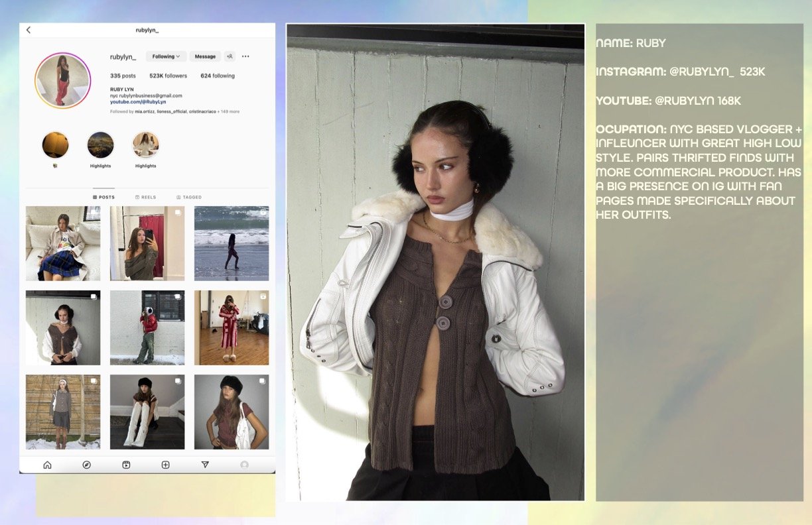Image resolution: width=812 pixels, height=525 pixels.
Task: Open the 335 posts count
Action: (123, 76)
